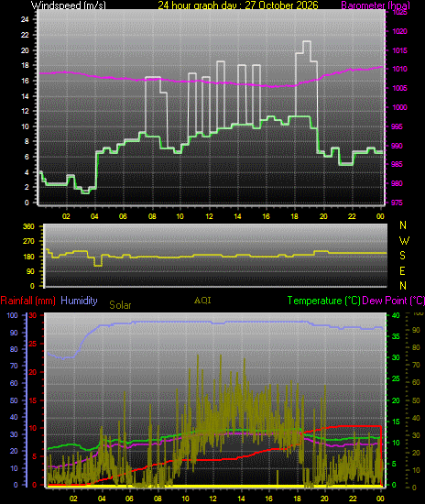
Task: Click barometer scale value 975
Action: coord(398,203)
